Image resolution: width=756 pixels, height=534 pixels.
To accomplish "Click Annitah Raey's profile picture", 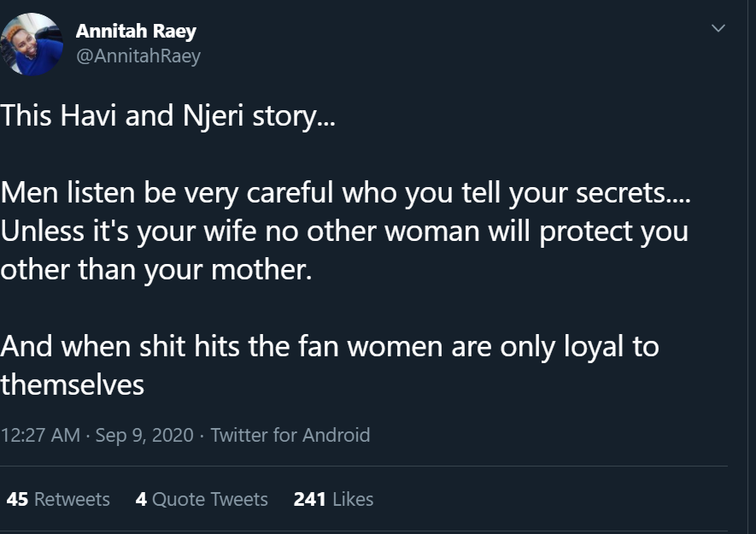I will coord(32,44).
